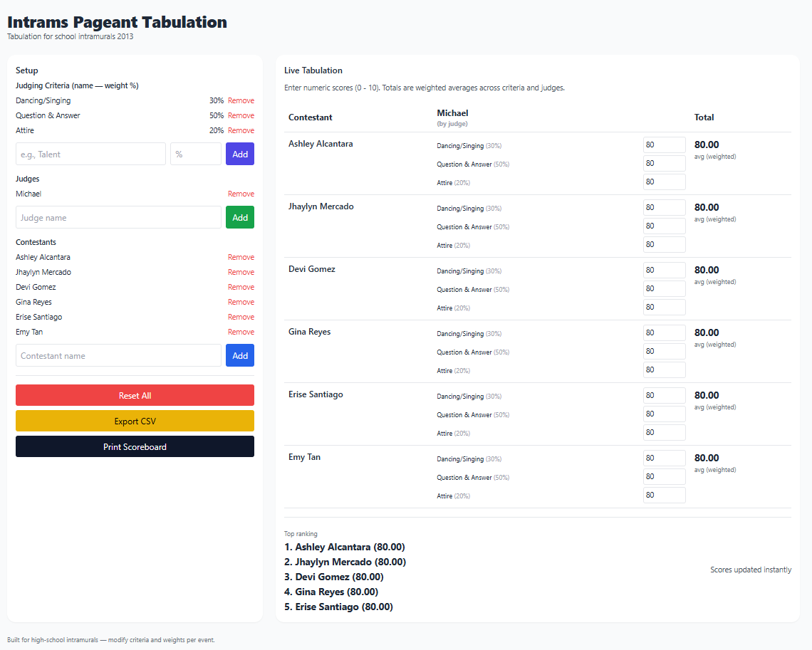Click the blue Add contestant button
The height and width of the screenshot is (650, 812).
[x=240, y=355]
